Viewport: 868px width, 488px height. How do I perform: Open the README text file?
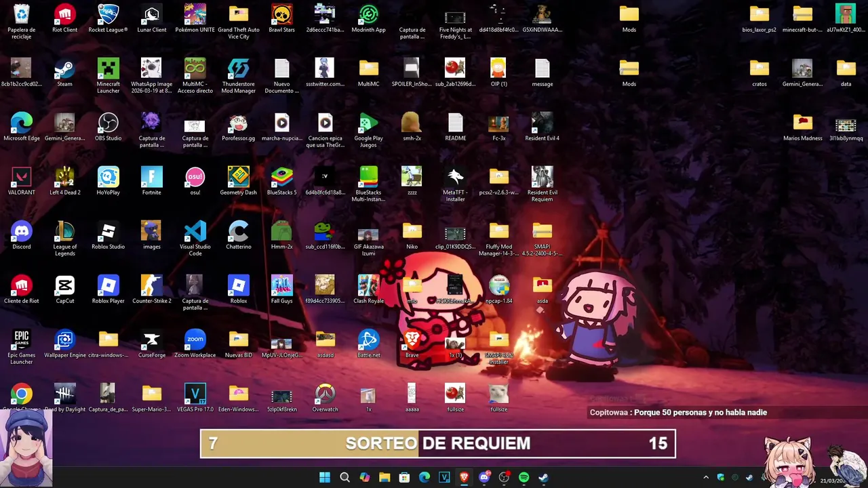pyautogui.click(x=455, y=127)
